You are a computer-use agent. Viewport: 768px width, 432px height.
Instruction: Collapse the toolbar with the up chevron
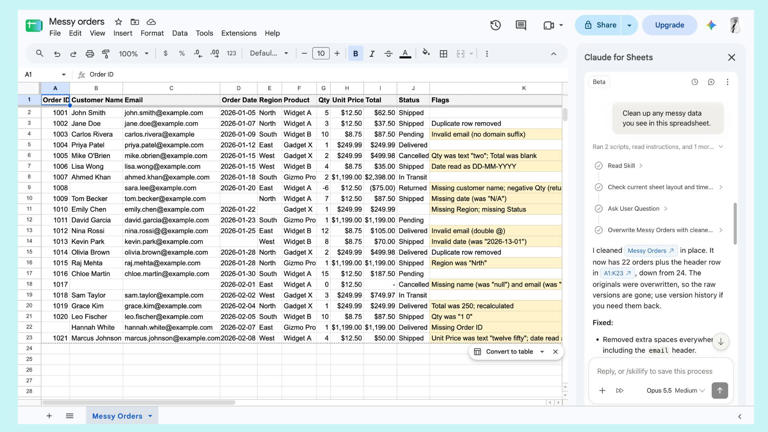[553, 54]
